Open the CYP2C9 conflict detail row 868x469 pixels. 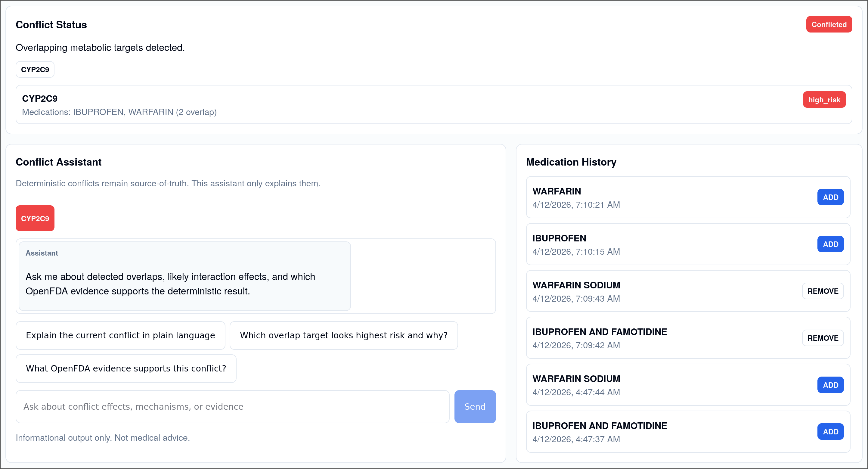click(404, 104)
